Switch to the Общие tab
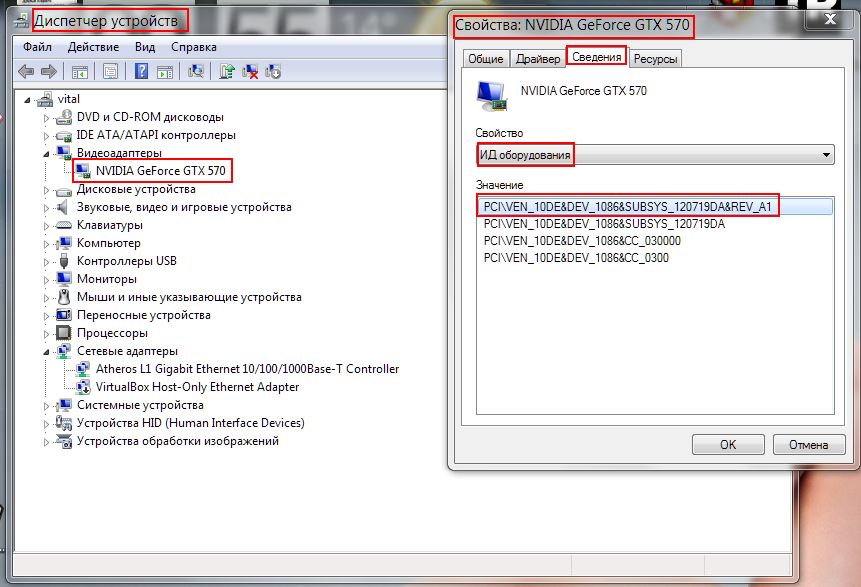 485,59
